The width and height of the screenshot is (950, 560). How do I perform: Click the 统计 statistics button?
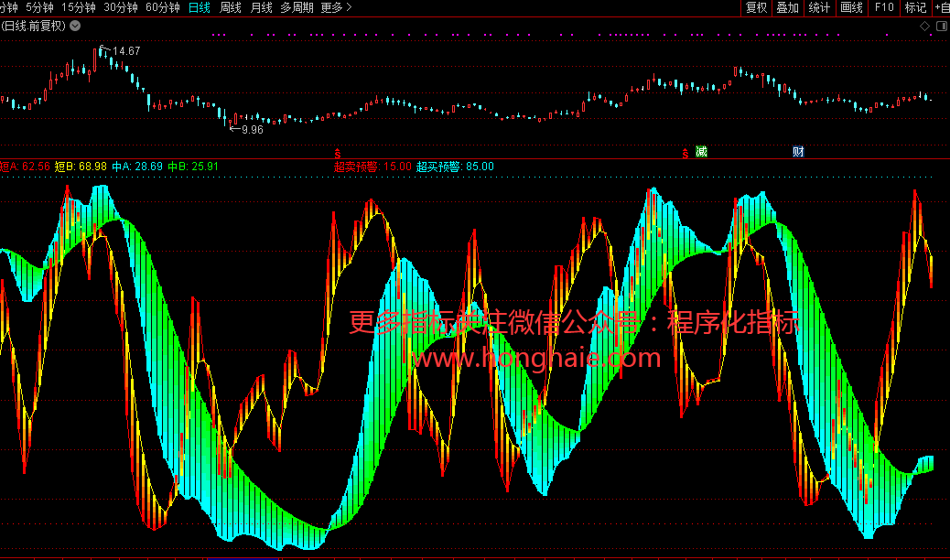[819, 7]
